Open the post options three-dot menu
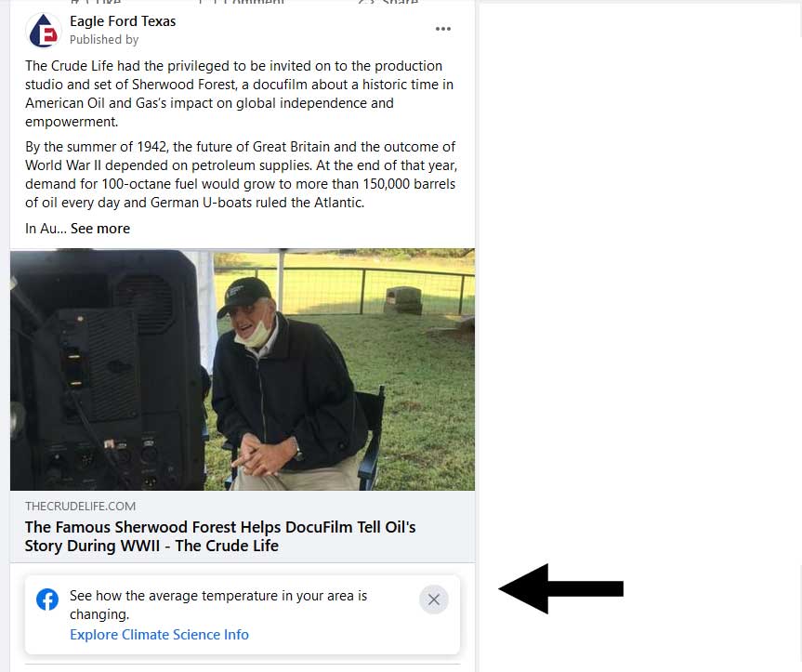The image size is (802, 672). click(443, 29)
